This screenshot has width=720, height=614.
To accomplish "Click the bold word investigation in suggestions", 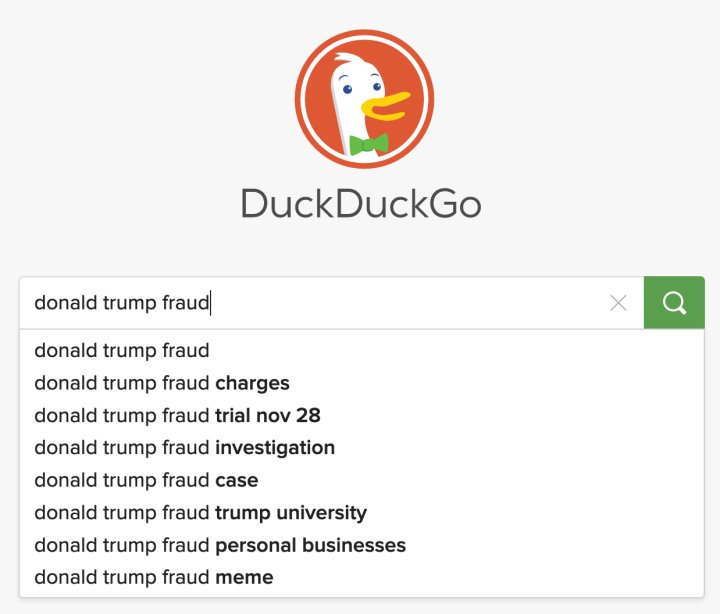I will tap(275, 448).
